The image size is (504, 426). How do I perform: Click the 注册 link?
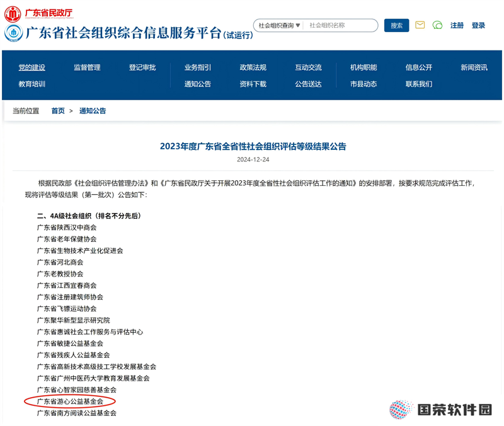click(457, 25)
